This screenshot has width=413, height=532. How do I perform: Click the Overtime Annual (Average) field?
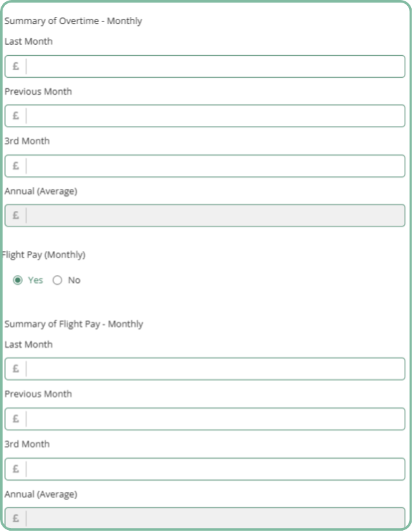pos(205,215)
